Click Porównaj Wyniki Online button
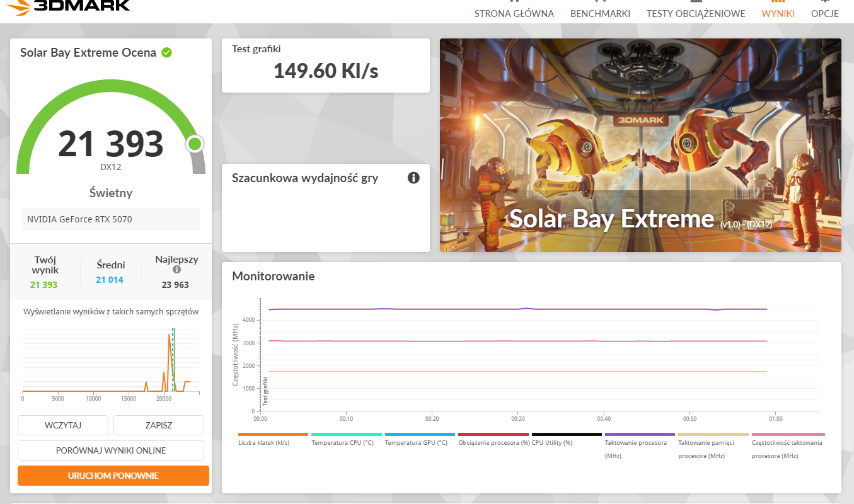Viewport: 854px width, 504px height. coord(111,450)
